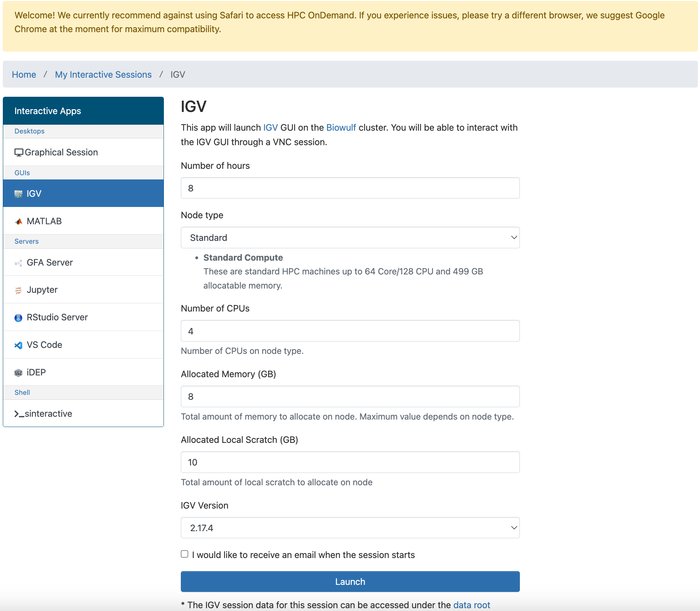This screenshot has height=611, width=700.
Task: Click the VS Code logo icon
Action: pyautogui.click(x=18, y=345)
